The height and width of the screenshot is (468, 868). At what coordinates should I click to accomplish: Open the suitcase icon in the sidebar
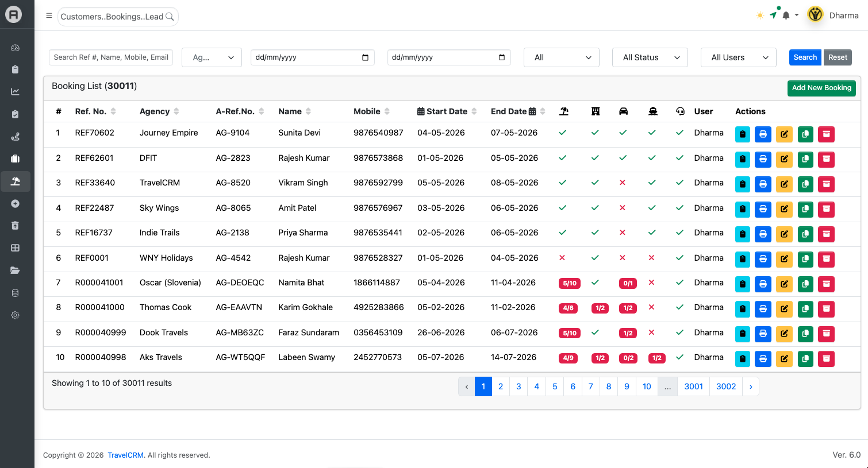coord(16,159)
